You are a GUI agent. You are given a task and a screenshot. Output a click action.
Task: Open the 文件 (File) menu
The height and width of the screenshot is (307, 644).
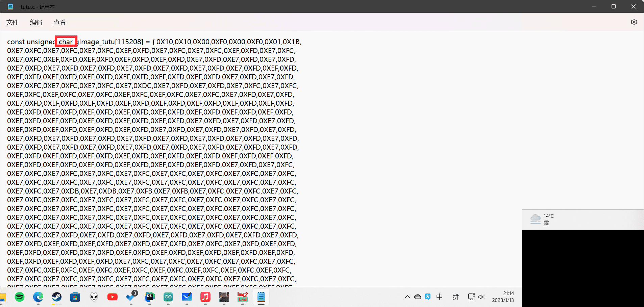[13, 22]
